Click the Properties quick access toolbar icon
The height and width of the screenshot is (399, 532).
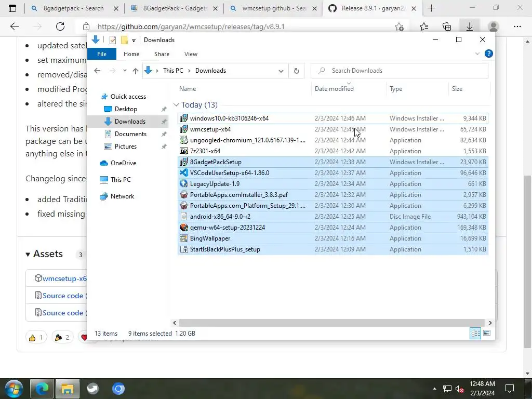point(113,40)
